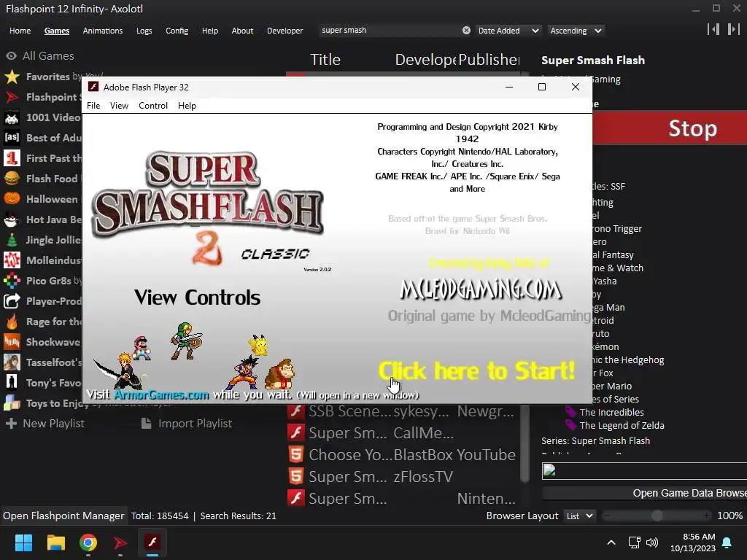Click Open Flashpoint Manager
This screenshot has height=560, width=747.
63,516
